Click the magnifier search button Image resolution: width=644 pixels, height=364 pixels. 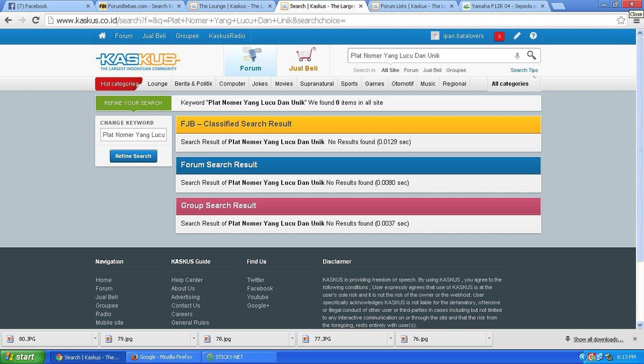tap(531, 55)
